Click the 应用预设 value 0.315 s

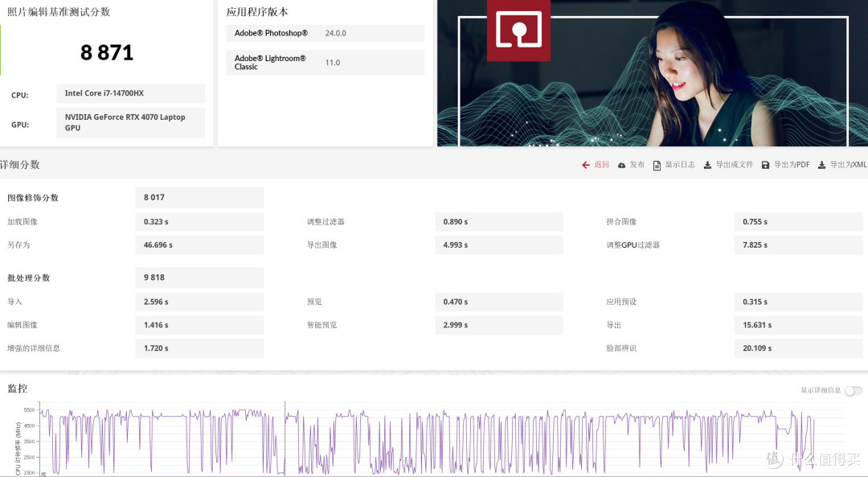pos(799,302)
